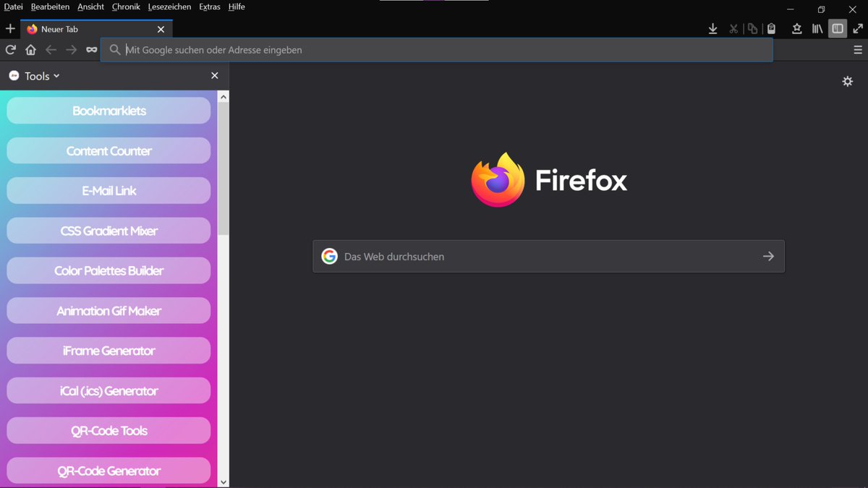This screenshot has width=868, height=488.
Task: Click the sidebar scrollbar down arrow
Action: click(223, 481)
